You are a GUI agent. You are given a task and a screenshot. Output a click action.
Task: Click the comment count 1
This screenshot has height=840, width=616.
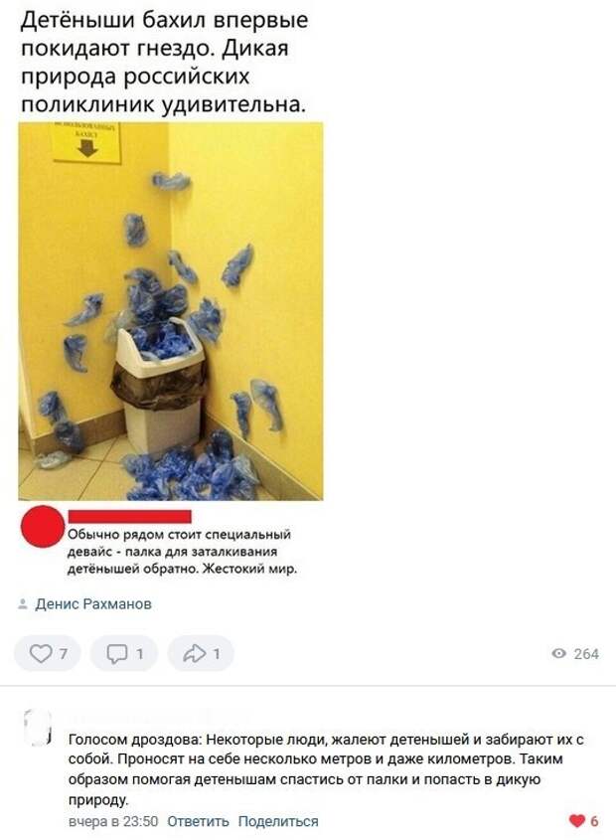(139, 654)
